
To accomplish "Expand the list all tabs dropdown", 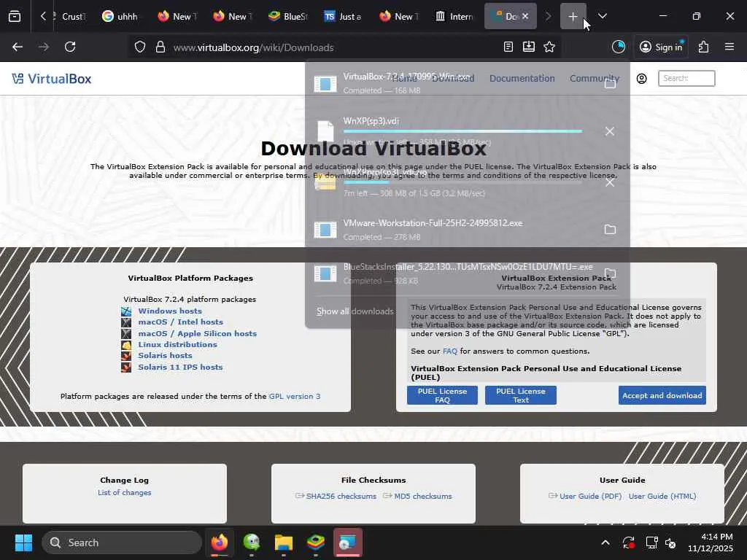I will click(602, 17).
